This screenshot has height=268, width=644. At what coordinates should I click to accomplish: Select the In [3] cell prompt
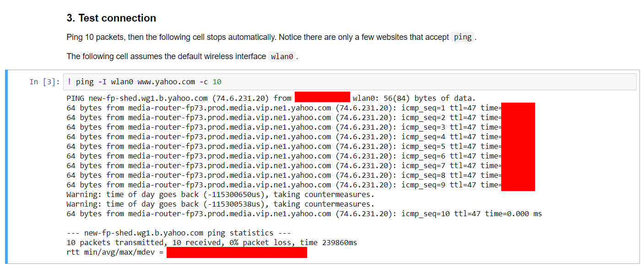pyautogui.click(x=44, y=82)
